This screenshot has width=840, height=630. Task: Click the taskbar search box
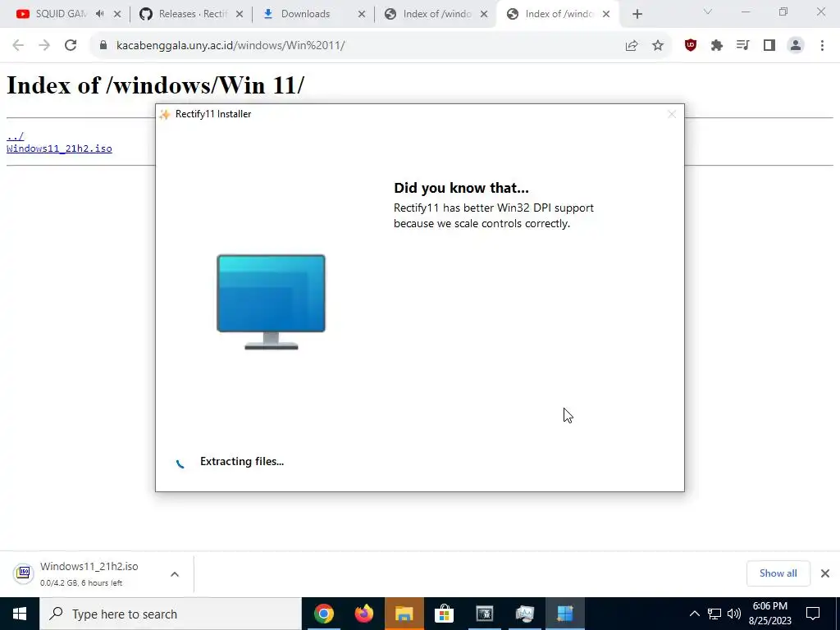click(x=171, y=614)
